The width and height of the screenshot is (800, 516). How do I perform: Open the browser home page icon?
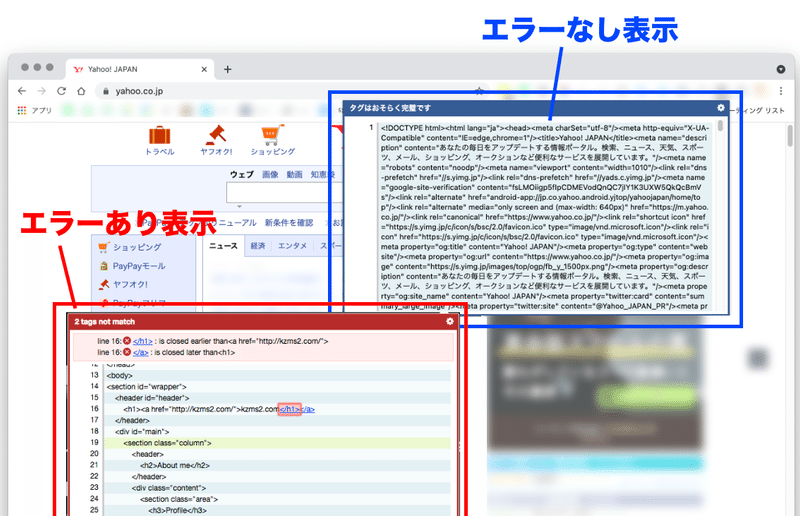[x=81, y=91]
